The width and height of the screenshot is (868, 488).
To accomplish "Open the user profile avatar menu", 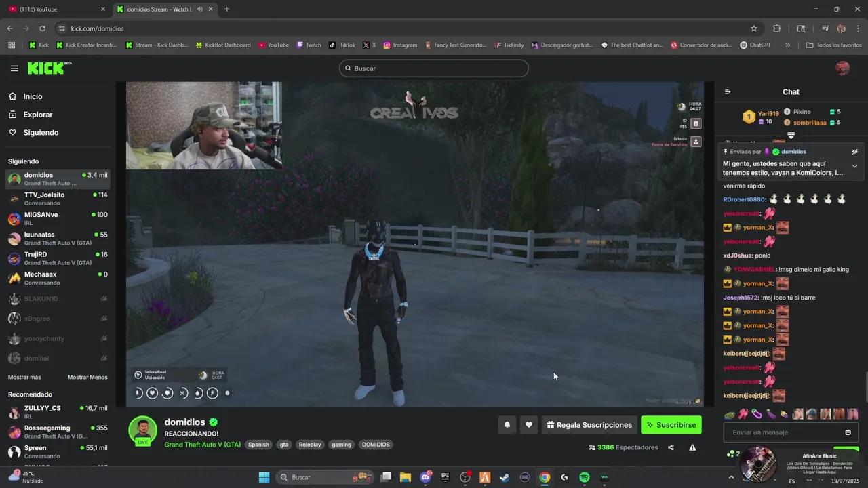I will pos(842,68).
